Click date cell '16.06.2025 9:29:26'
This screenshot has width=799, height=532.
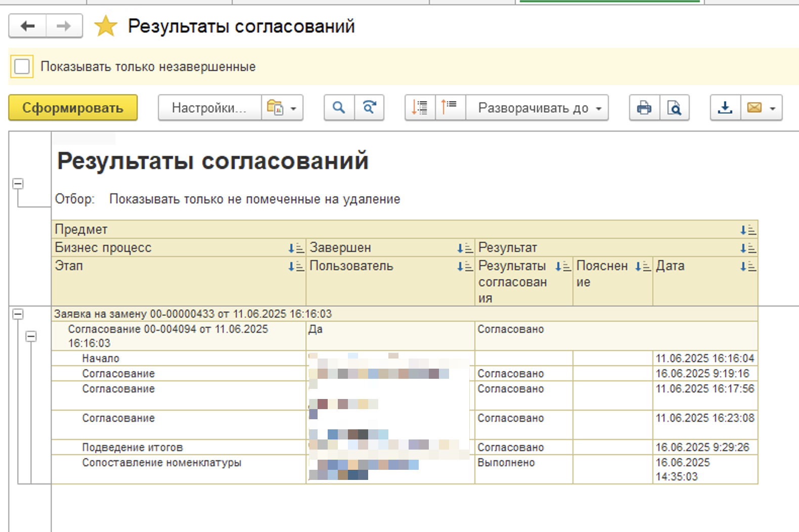tap(705, 448)
